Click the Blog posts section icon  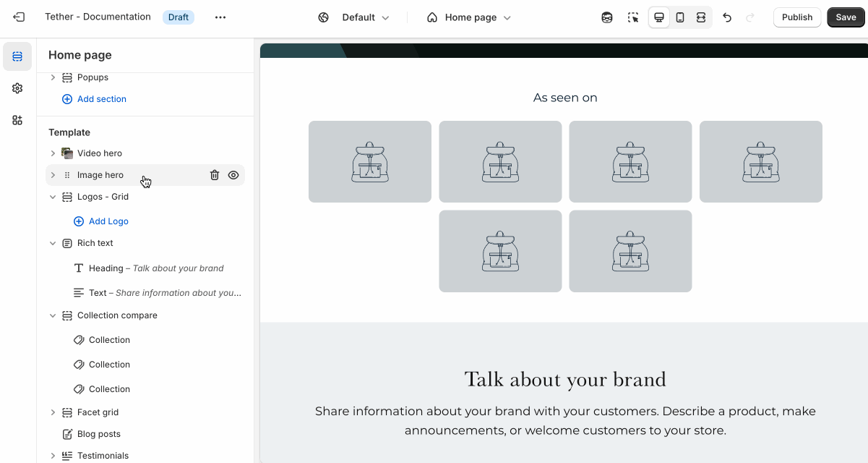pos(67,434)
